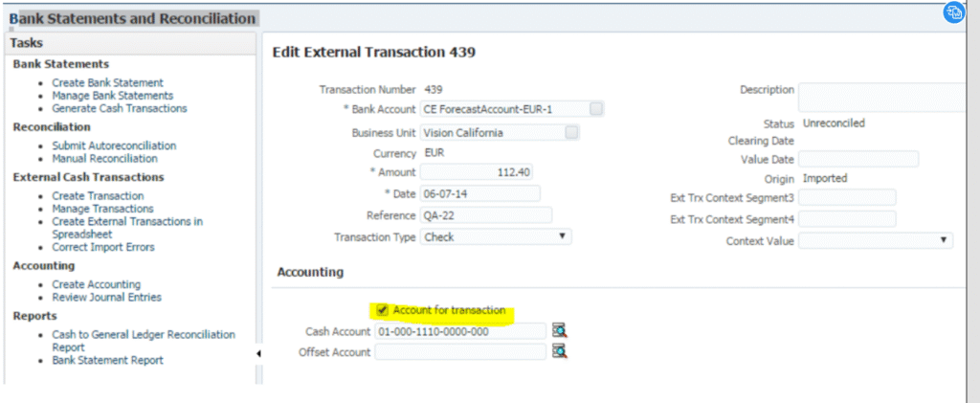The image size is (980, 403).
Task: Expand the Context Value dropdown
Action: click(876, 240)
